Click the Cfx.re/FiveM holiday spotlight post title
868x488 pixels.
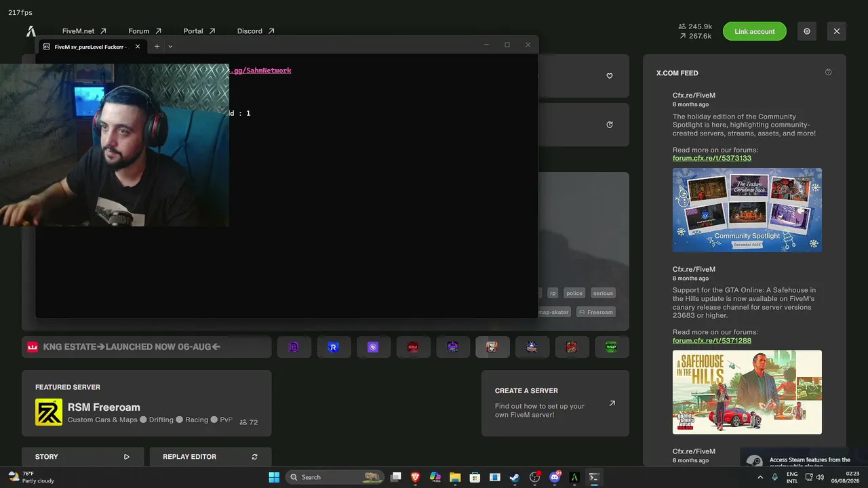[694, 96]
